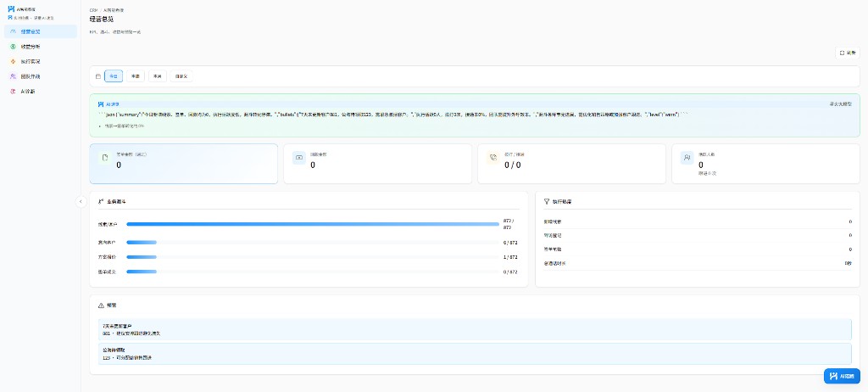Open the floating AI assistant button
Screen dimensions: 868x392
tap(842, 376)
